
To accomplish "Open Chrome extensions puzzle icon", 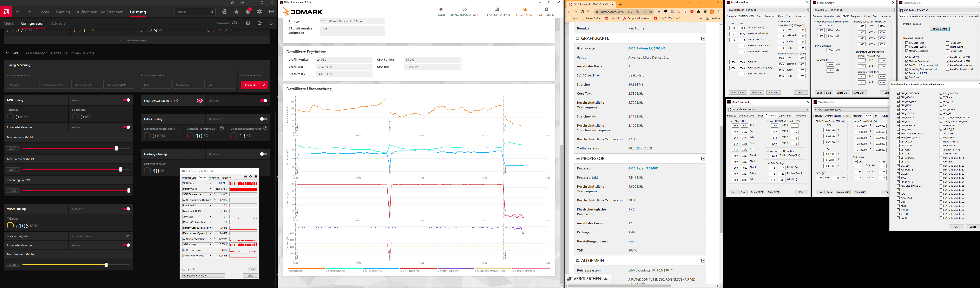I will tap(698, 12).
